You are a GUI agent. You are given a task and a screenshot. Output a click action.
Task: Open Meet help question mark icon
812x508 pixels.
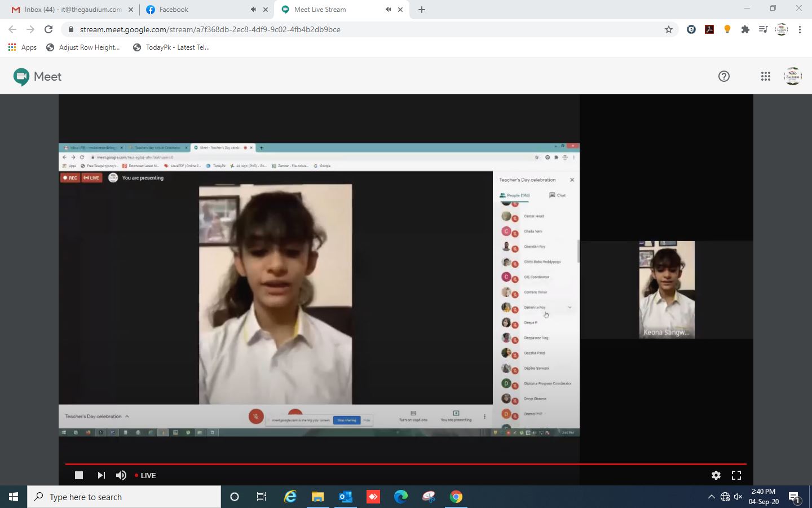point(724,76)
